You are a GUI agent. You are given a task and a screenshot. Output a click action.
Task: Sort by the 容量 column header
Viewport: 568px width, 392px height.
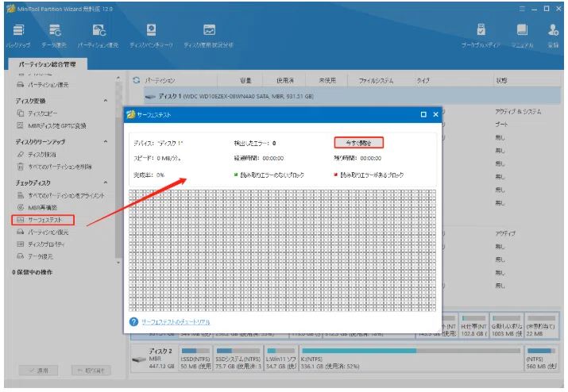(x=245, y=80)
